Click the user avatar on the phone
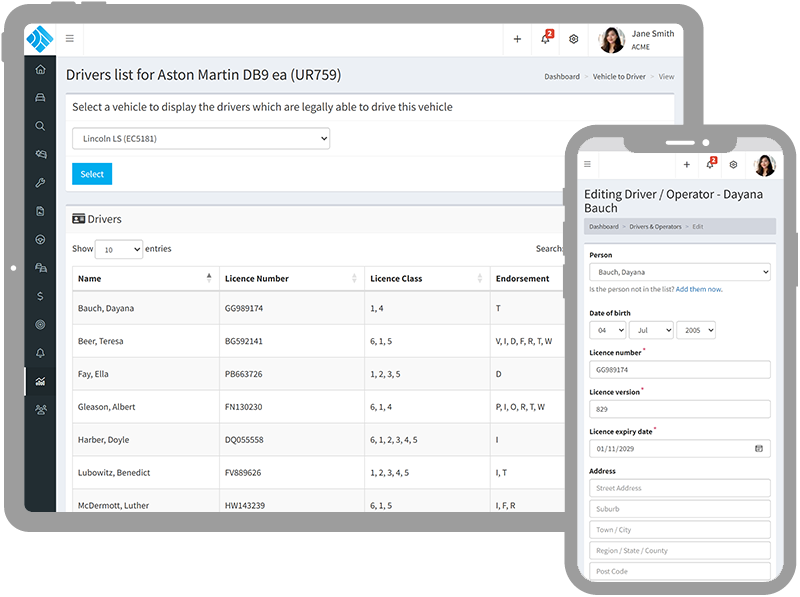The height and width of the screenshot is (597, 800). 765,165
